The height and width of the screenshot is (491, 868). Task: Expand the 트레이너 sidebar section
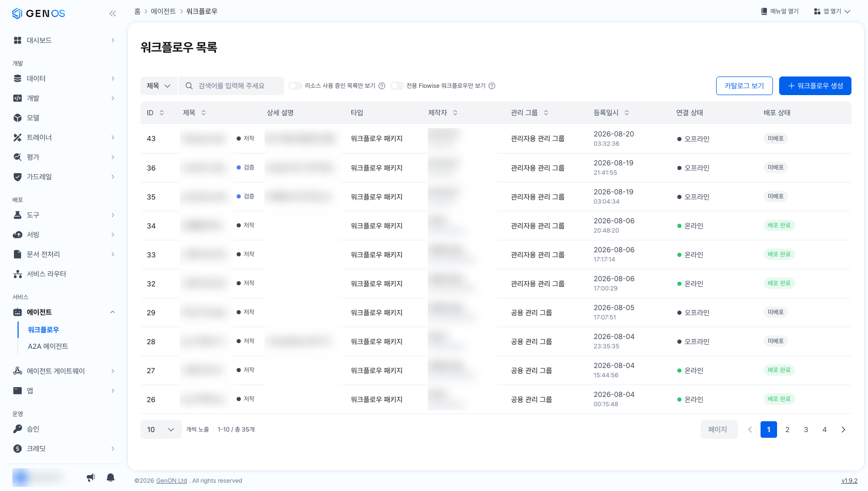[113, 137]
